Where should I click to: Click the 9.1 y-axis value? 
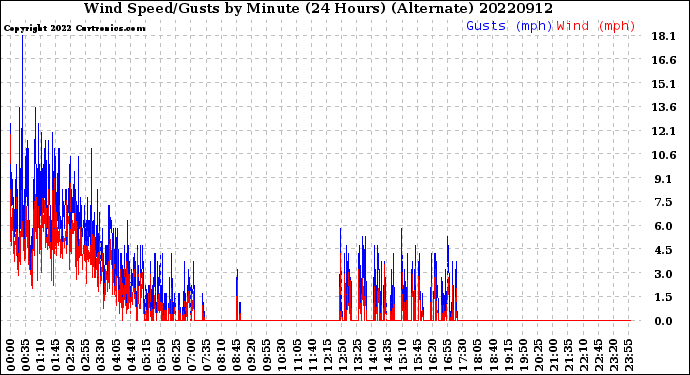point(663,179)
